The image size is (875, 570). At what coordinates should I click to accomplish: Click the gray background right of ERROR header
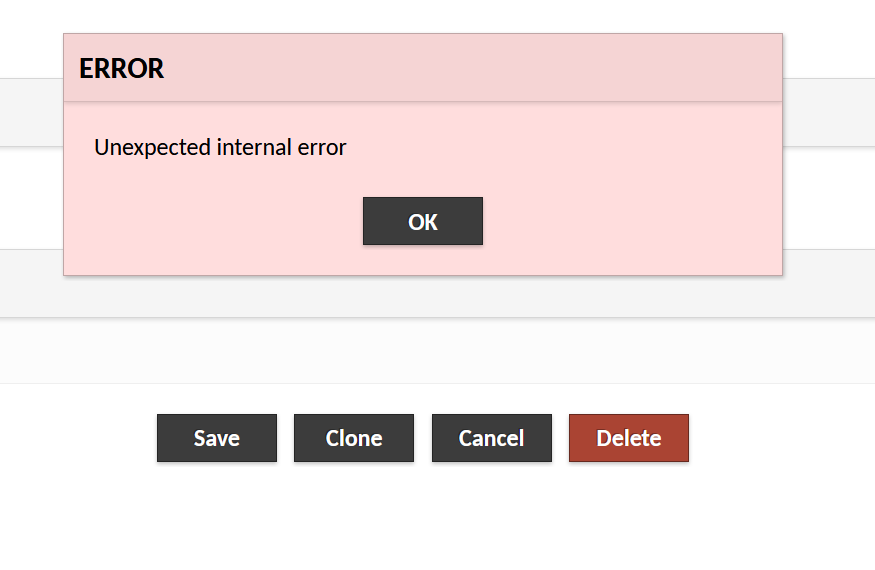pos(829,112)
